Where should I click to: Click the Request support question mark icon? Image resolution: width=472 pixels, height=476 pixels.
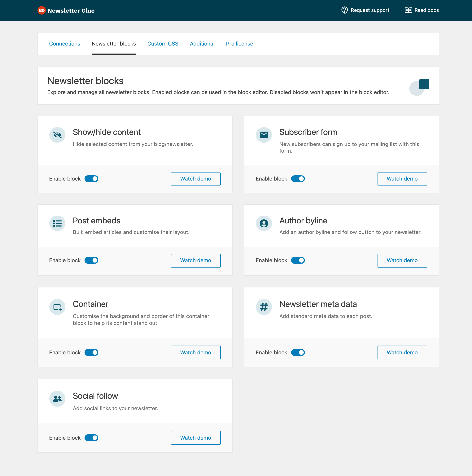[x=344, y=10]
